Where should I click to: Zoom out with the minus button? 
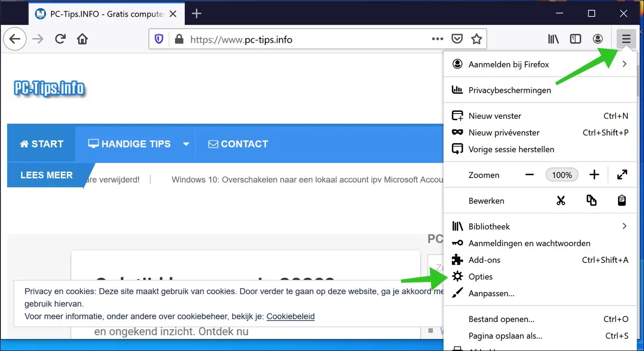click(x=530, y=175)
